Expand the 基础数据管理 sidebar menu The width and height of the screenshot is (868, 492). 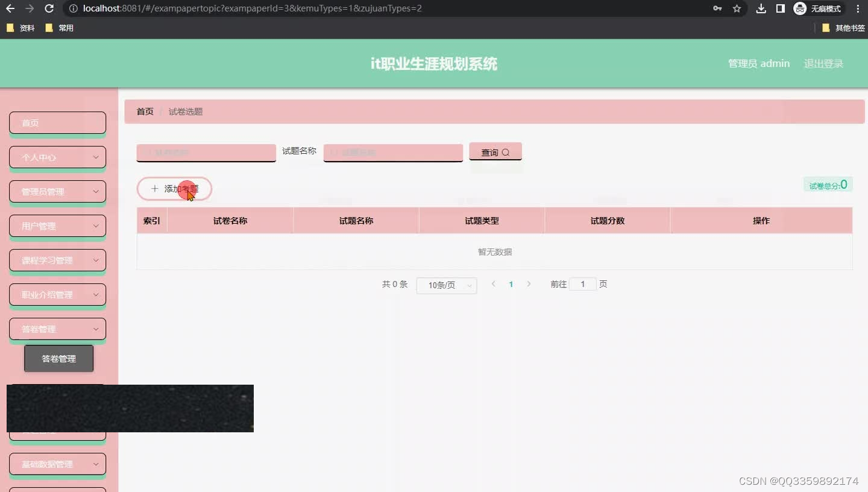click(x=57, y=464)
